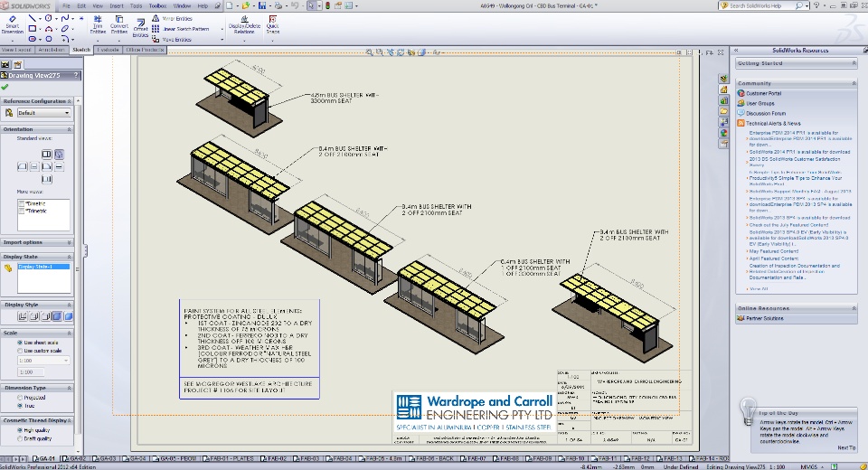Open the Customer Portal link
Viewport: 868px width, 470px height.
coord(763,94)
